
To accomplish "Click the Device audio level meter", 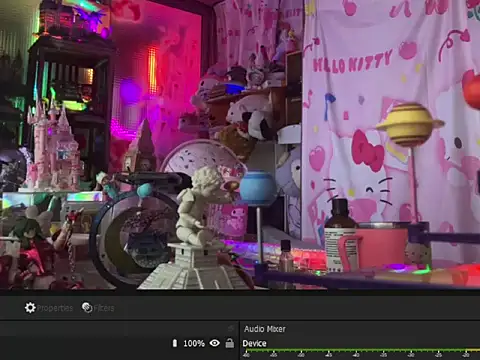I will (361, 353).
